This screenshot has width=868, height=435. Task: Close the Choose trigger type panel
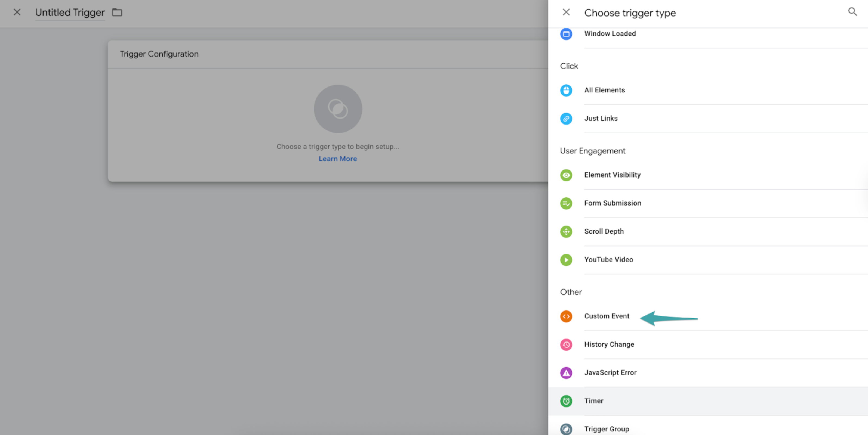point(566,12)
